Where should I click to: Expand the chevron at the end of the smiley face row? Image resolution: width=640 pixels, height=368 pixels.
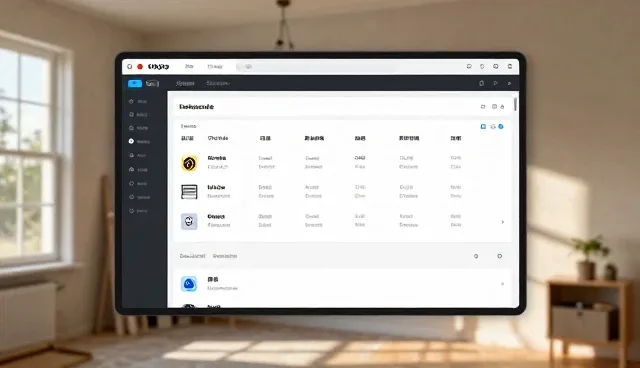click(502, 222)
